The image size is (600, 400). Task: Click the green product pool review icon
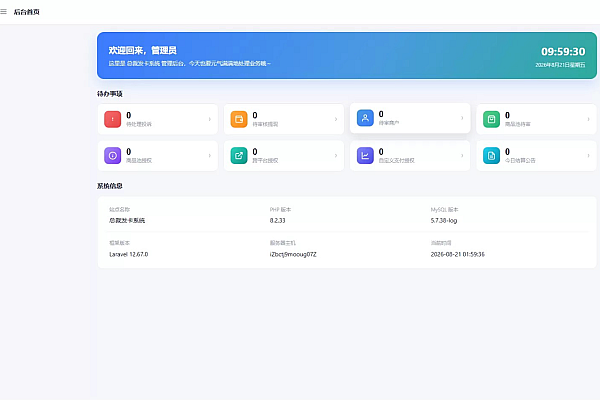coord(491,119)
